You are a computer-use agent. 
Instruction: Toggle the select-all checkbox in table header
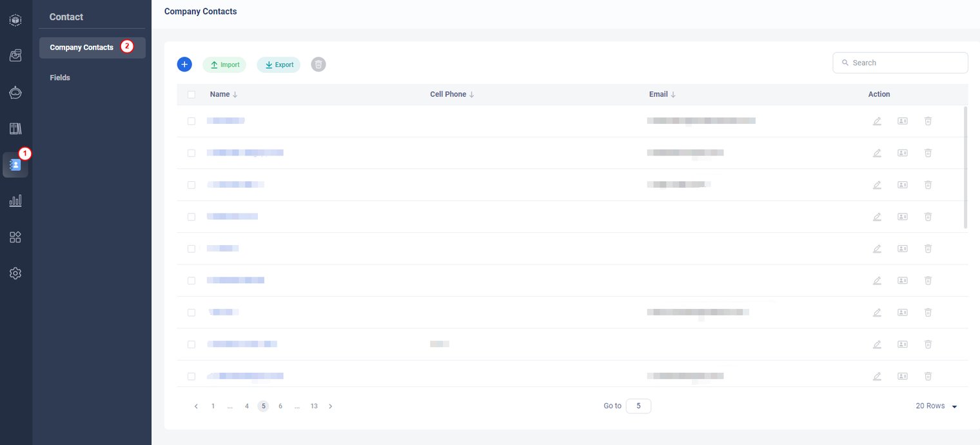(x=191, y=95)
